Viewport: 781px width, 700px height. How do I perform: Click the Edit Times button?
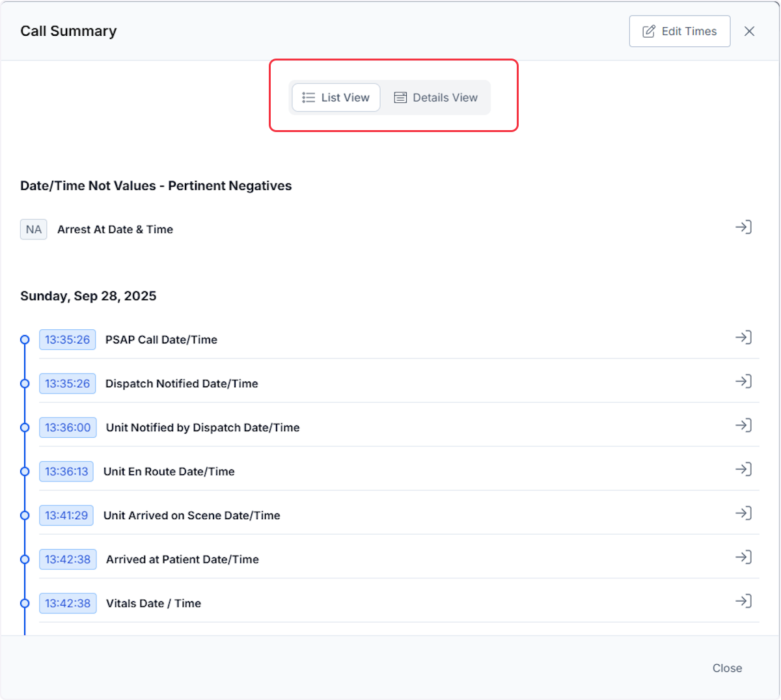tap(679, 31)
